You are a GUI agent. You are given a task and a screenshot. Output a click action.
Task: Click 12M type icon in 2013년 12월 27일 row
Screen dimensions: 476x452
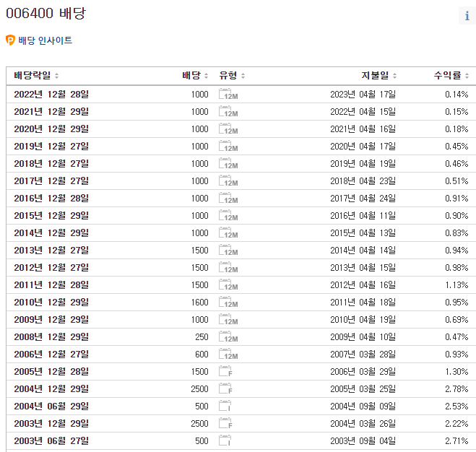[228, 250]
